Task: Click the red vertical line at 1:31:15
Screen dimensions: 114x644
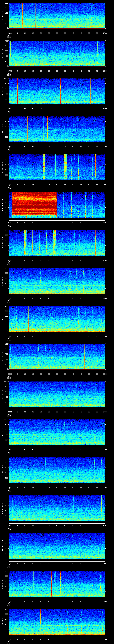Action: (x=34, y=584)
